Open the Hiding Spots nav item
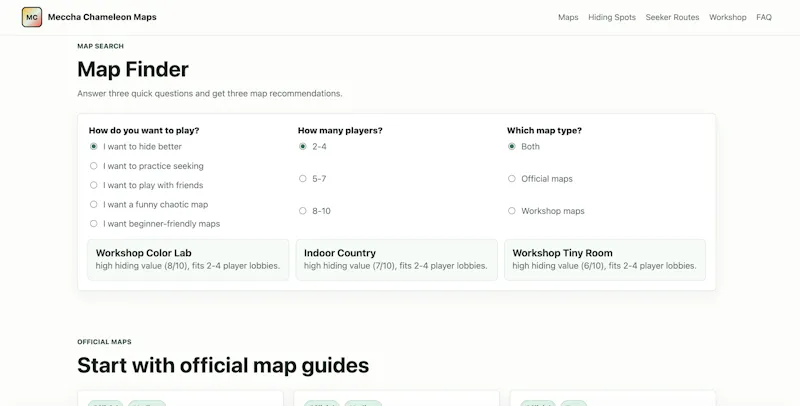800x406 pixels. pyautogui.click(x=612, y=17)
